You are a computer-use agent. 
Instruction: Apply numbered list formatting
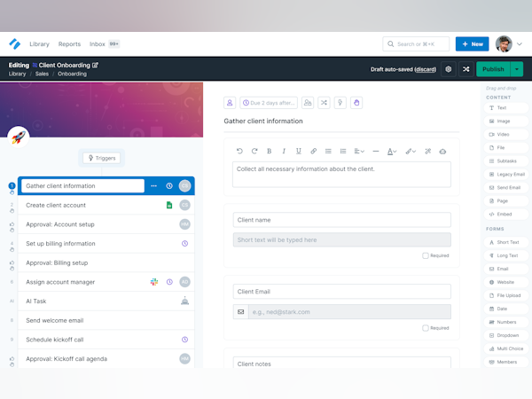[x=343, y=151]
